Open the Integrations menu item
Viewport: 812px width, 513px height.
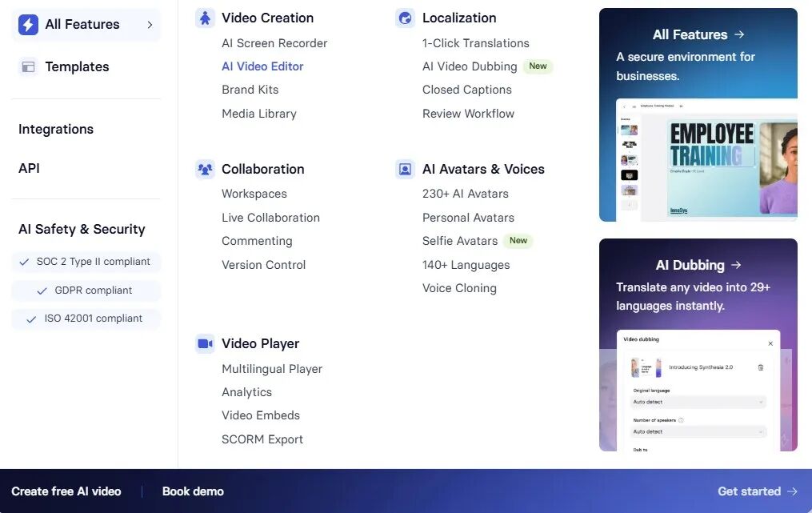pyautogui.click(x=56, y=129)
